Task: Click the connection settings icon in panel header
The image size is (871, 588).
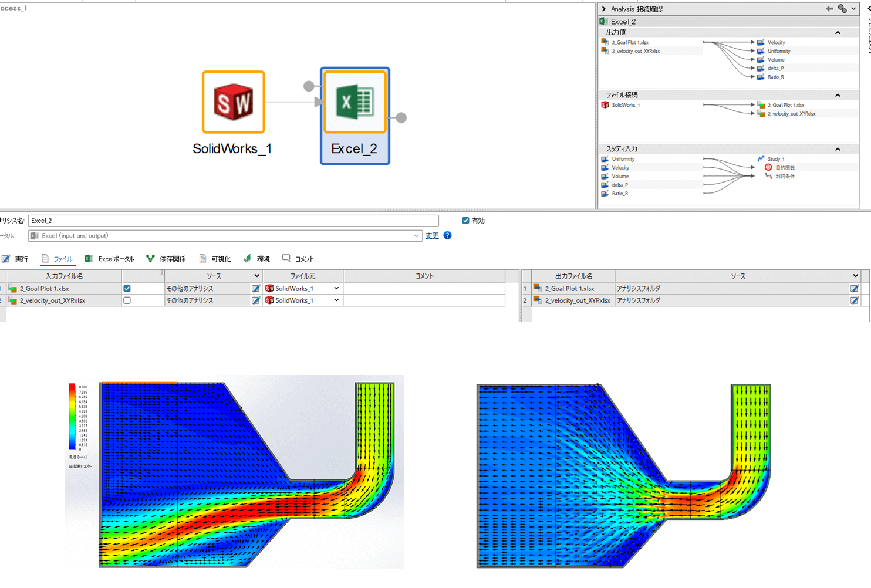Action: pyautogui.click(x=842, y=9)
